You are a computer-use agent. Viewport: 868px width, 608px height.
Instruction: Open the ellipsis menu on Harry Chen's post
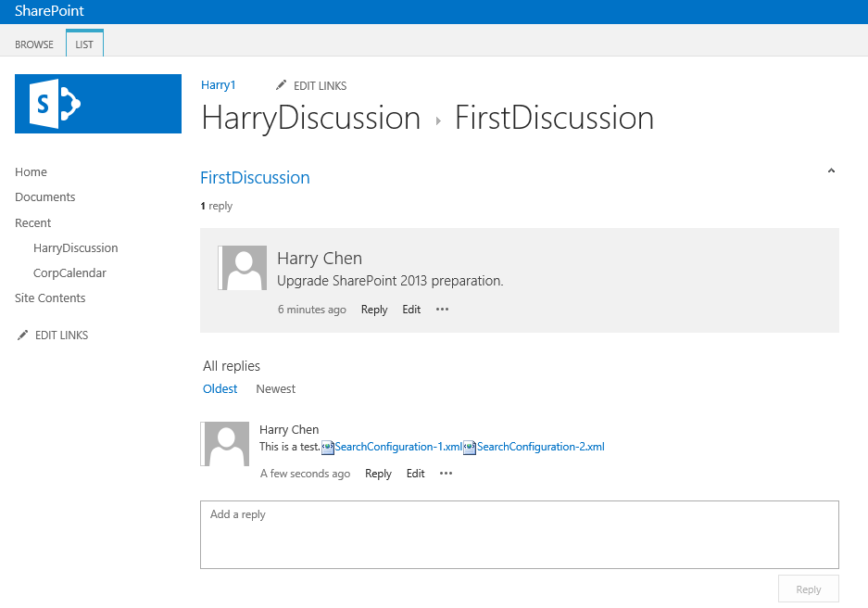442,310
